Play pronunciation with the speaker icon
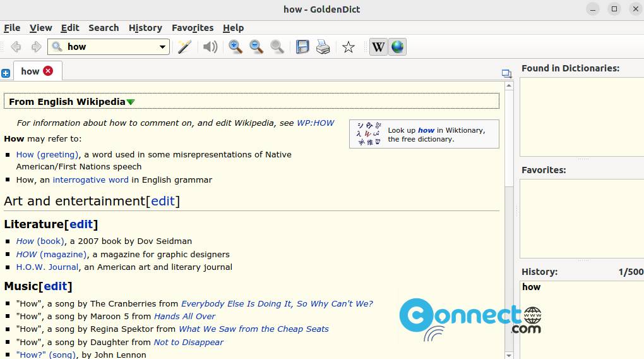 point(210,47)
